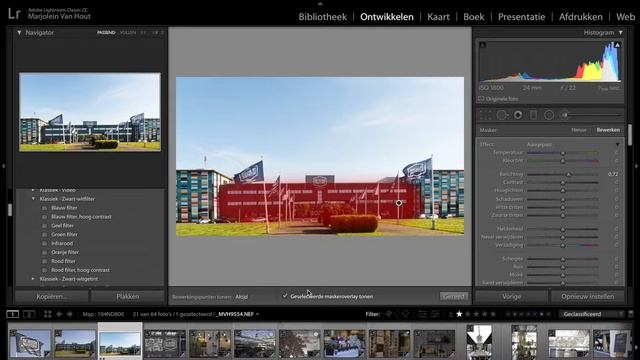Collapse left panel arrow at screen edge
This screenshot has width=640, height=360.
click(x=3, y=166)
